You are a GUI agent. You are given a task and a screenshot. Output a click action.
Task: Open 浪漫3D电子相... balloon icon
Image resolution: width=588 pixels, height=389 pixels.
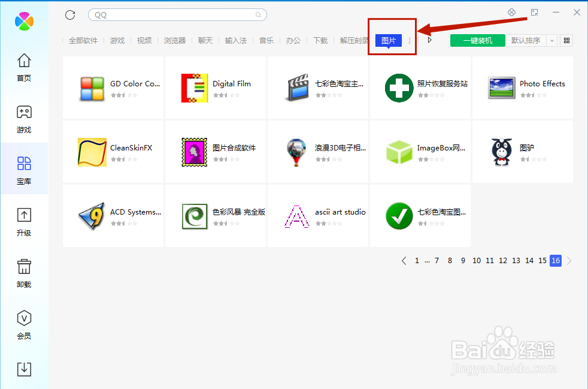(296, 152)
